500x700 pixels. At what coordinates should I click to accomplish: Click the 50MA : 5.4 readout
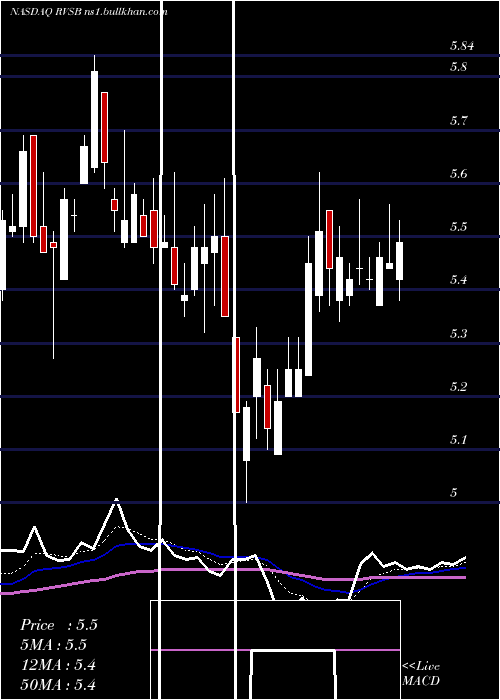tap(58, 684)
